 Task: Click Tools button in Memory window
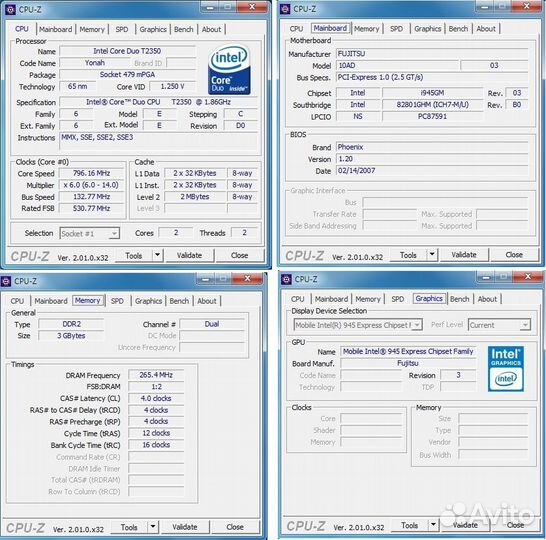[x=129, y=527]
